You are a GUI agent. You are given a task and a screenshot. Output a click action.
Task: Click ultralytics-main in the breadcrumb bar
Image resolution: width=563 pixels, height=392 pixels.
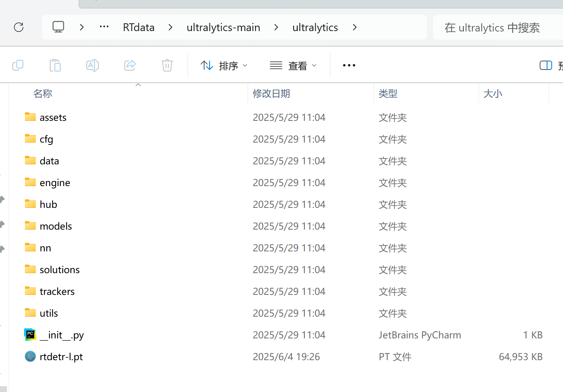coord(223,27)
